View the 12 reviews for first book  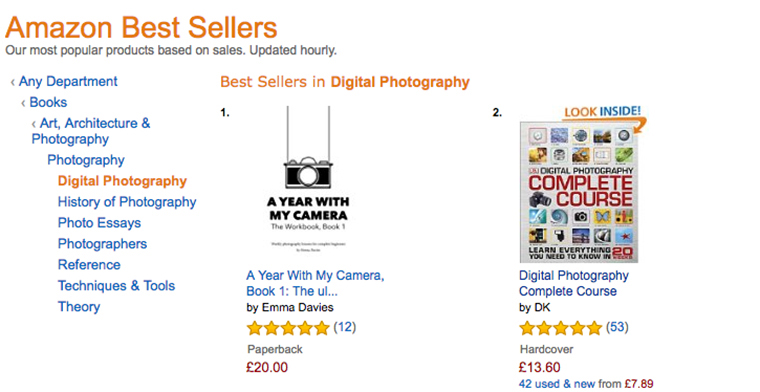345,327
